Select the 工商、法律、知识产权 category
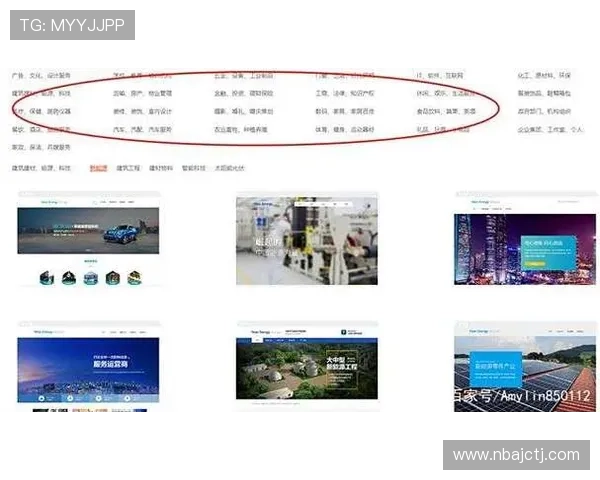Viewport: 600px width, 480px height. point(345,93)
